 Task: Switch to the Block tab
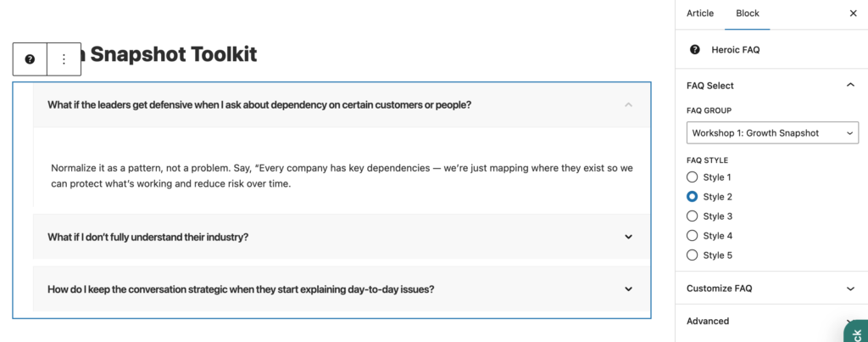pyautogui.click(x=748, y=14)
